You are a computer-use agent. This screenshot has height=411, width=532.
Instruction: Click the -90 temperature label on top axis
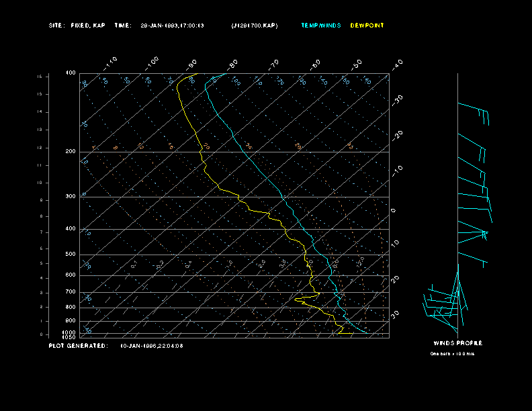[191, 64]
